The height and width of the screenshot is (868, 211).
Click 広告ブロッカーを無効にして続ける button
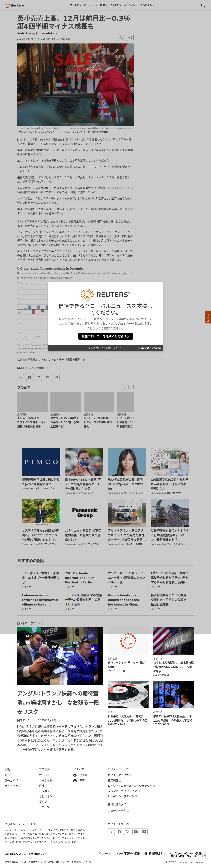105,336
